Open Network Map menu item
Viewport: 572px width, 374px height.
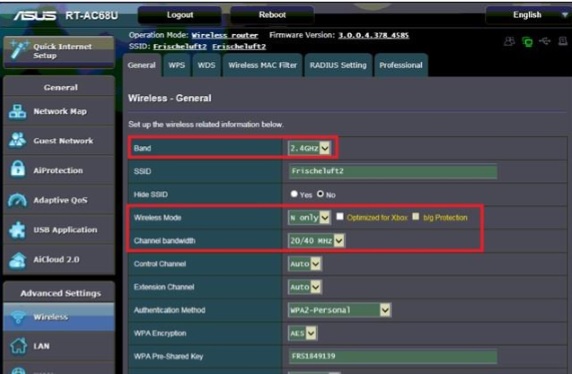tap(59, 112)
